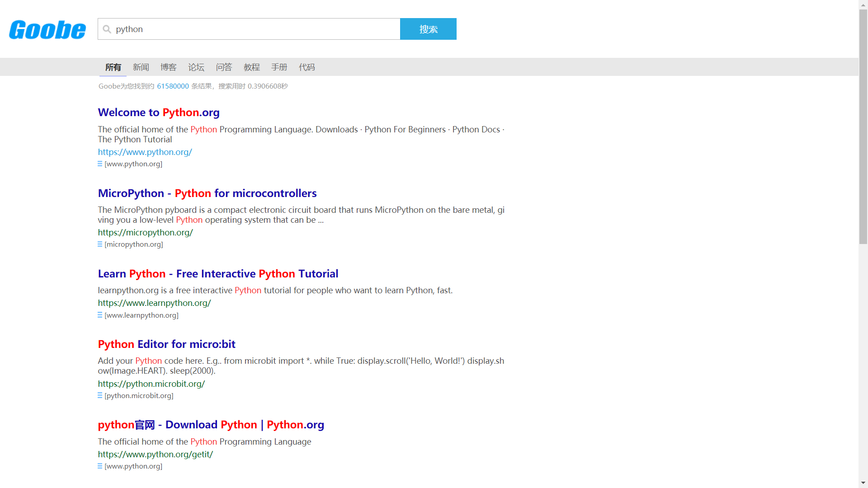Image resolution: width=868 pixels, height=488 pixels.
Task: Click list icon beside [python.microbit.org]
Action: coord(100,395)
